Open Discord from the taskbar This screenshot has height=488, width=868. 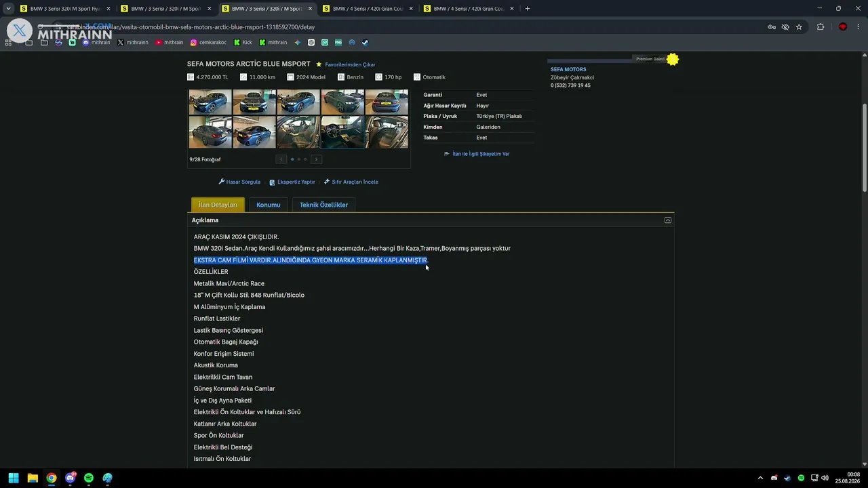click(x=70, y=478)
